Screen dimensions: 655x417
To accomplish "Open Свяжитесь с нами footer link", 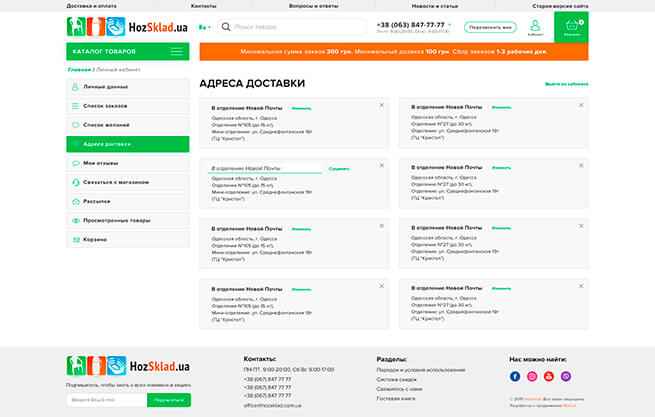I will tap(399, 389).
